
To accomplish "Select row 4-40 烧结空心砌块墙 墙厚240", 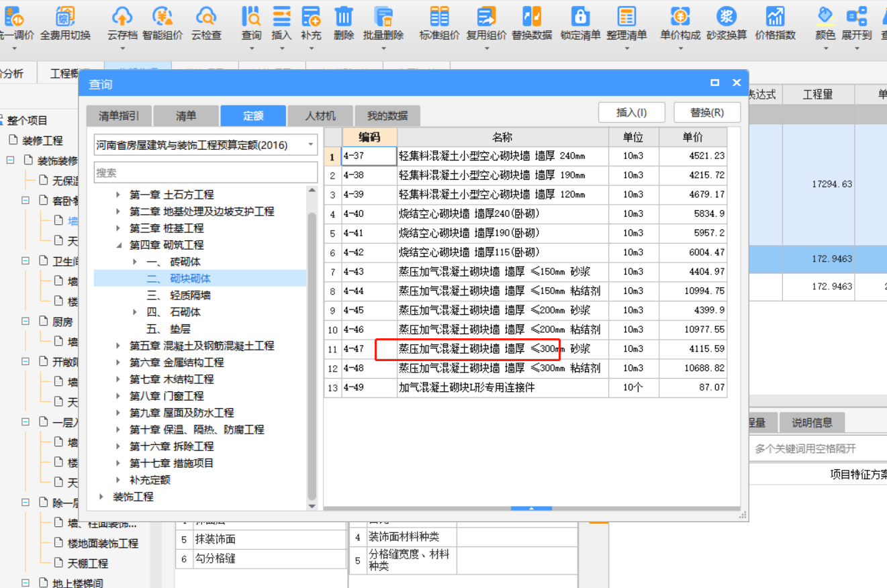I will [x=526, y=213].
